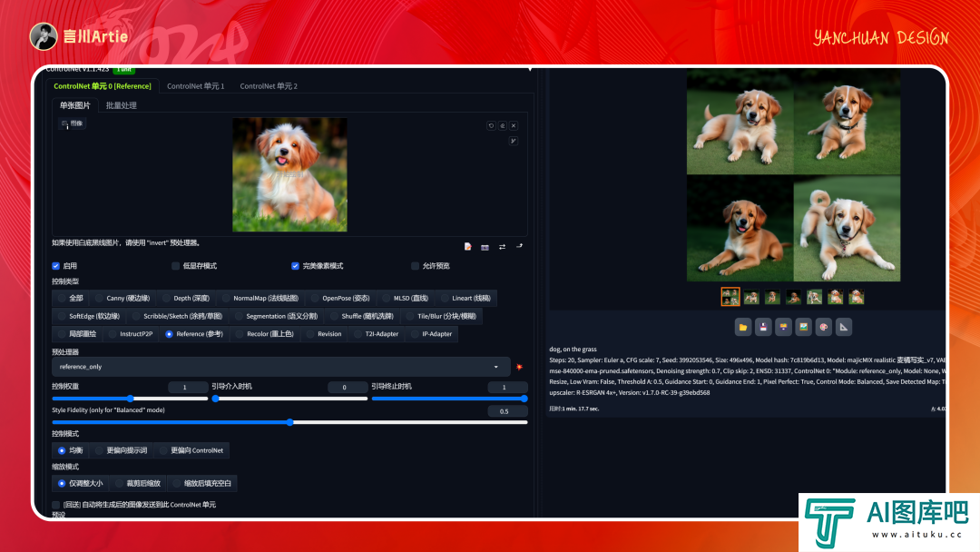Image resolution: width=980 pixels, height=552 pixels.
Task: Toggle the 启用 enable checkbox
Action: coord(55,266)
